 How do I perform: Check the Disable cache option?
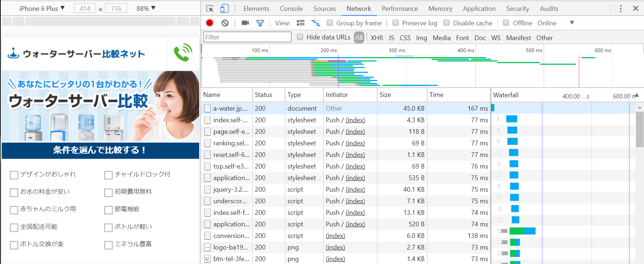447,23
